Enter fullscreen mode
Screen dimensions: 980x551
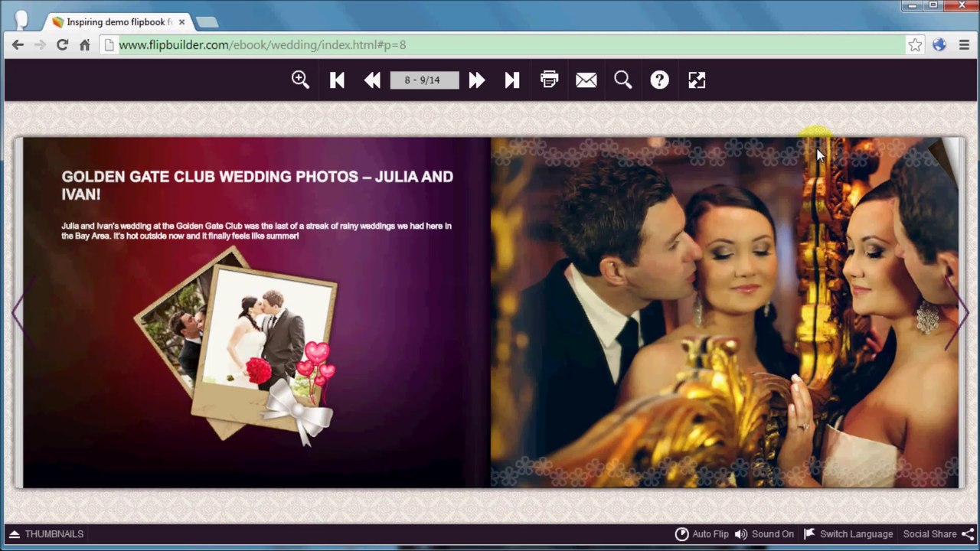tap(696, 80)
